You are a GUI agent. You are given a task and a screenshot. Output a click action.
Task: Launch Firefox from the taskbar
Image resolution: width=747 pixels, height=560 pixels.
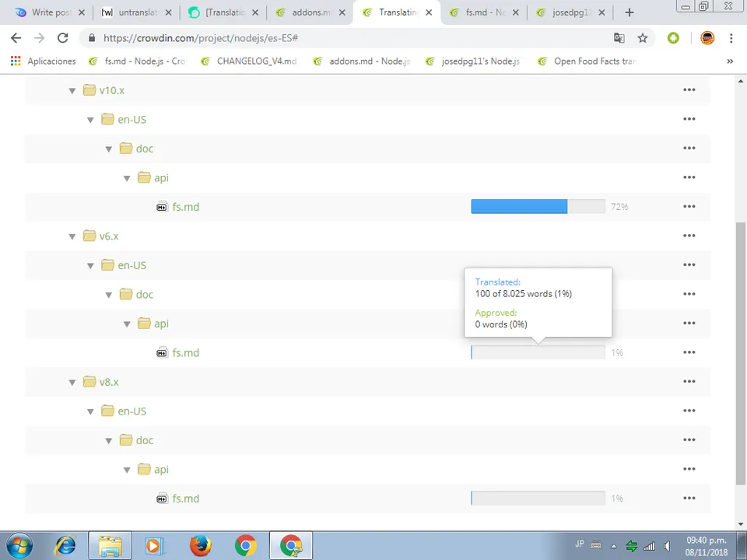coord(201,546)
